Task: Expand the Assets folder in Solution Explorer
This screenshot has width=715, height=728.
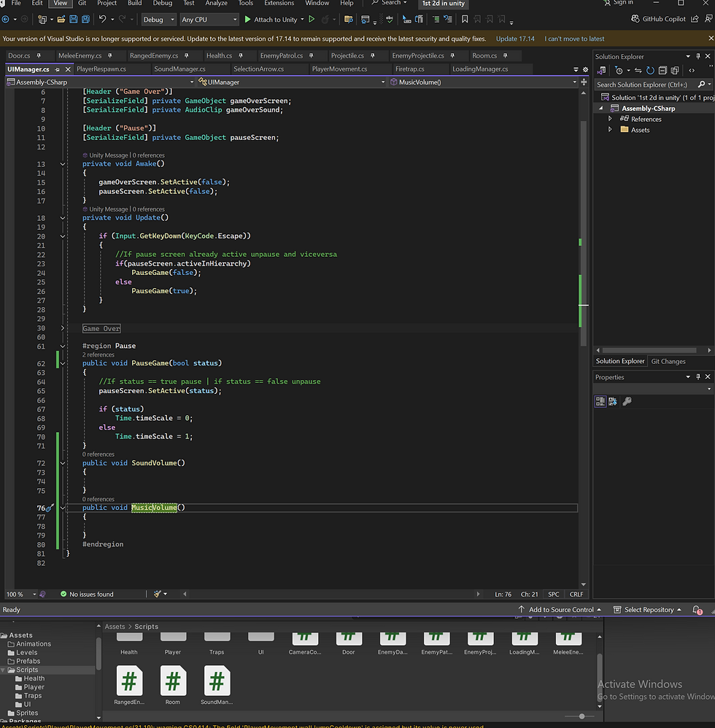Action: (x=610, y=130)
